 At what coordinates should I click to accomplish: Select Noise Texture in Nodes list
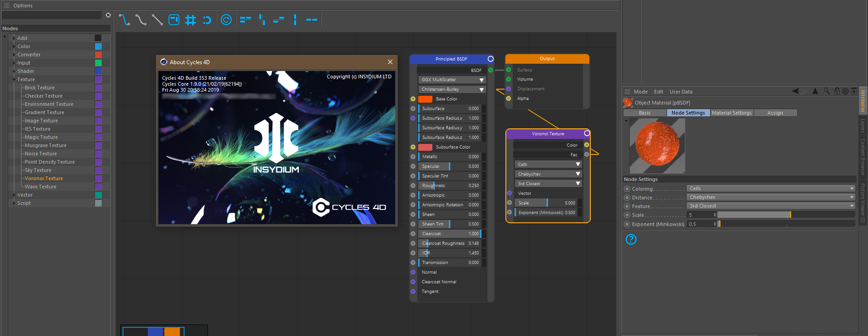click(41, 154)
